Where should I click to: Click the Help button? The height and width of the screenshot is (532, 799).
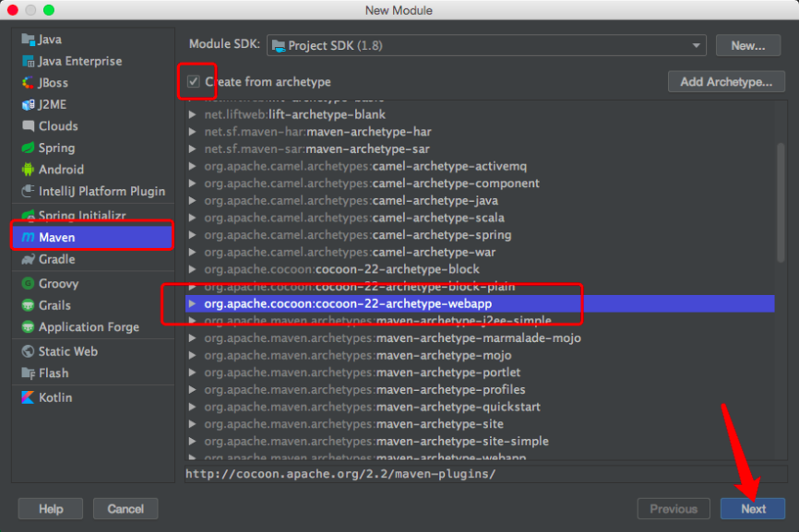coord(51,509)
